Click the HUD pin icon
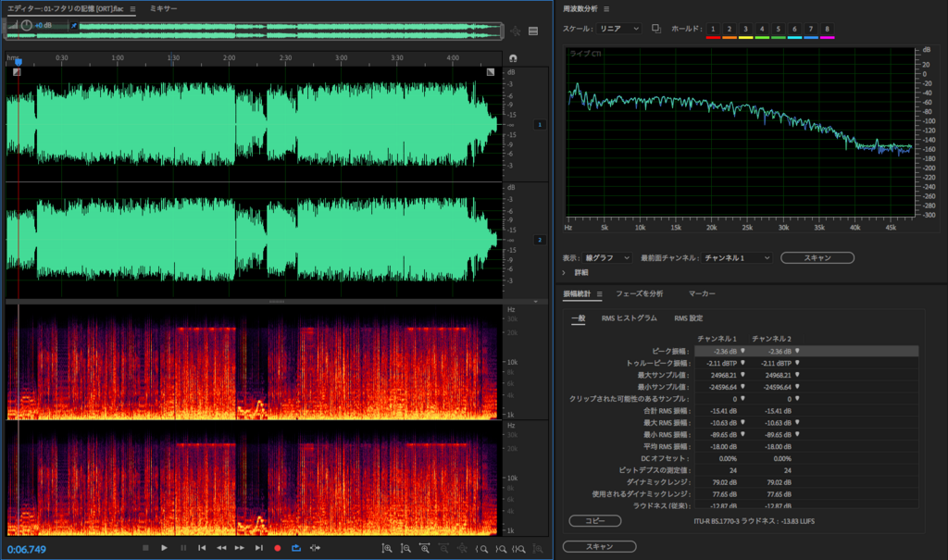This screenshot has width=948, height=560. click(x=74, y=25)
